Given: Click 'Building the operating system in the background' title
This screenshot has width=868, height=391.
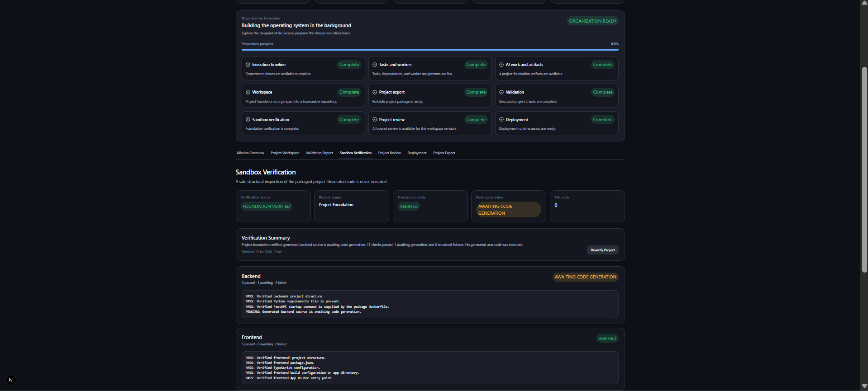Looking at the screenshot, I should pyautogui.click(x=296, y=26).
